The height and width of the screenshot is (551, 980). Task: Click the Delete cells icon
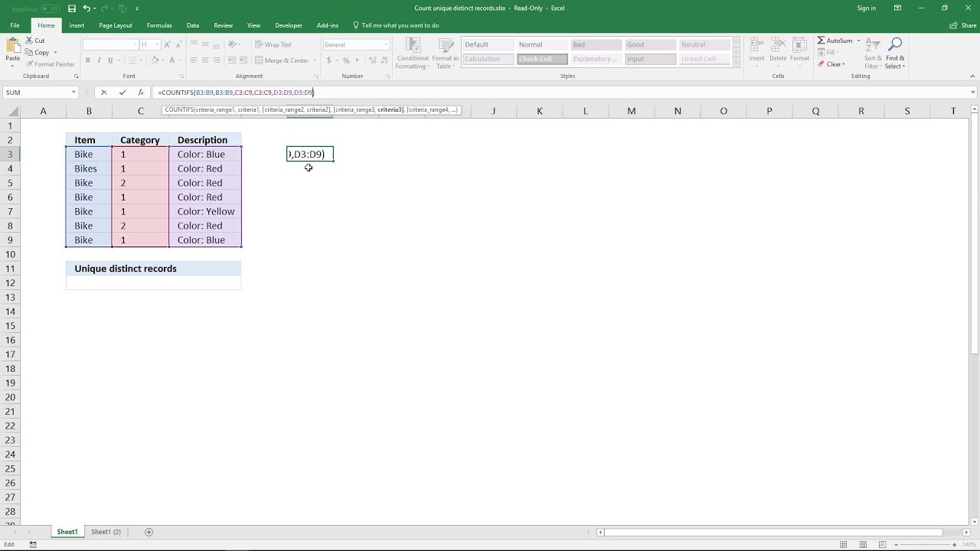pos(778,44)
